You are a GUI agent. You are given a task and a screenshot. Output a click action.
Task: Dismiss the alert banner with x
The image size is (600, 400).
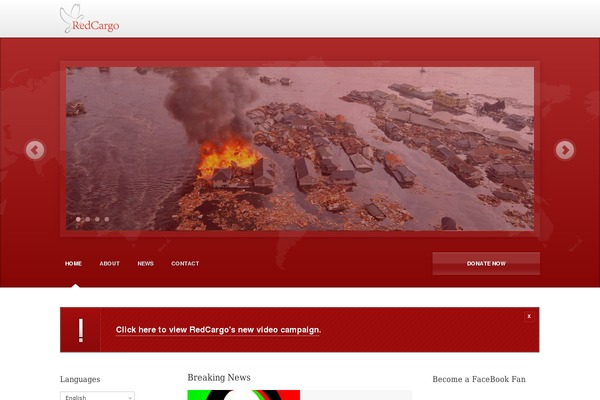tap(529, 317)
